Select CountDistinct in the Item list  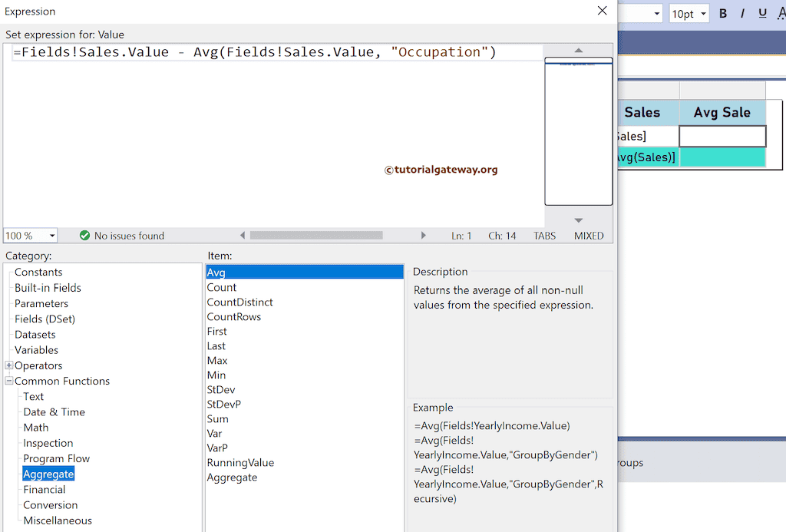(239, 302)
